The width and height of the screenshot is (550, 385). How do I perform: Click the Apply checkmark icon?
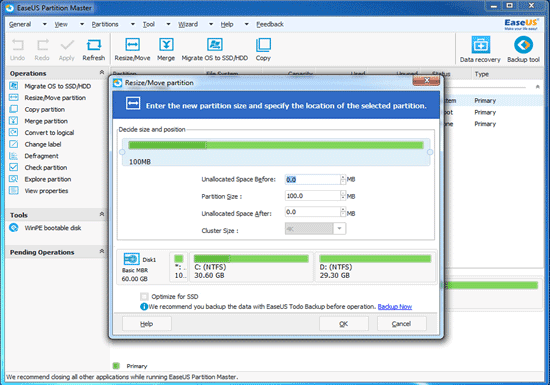click(x=67, y=45)
